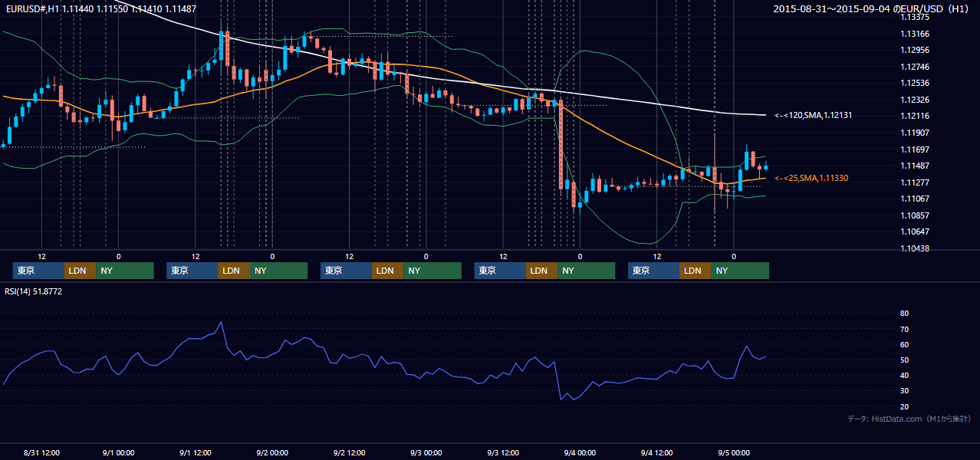
Task: Click price axis label 1.10647
Action: (915, 232)
